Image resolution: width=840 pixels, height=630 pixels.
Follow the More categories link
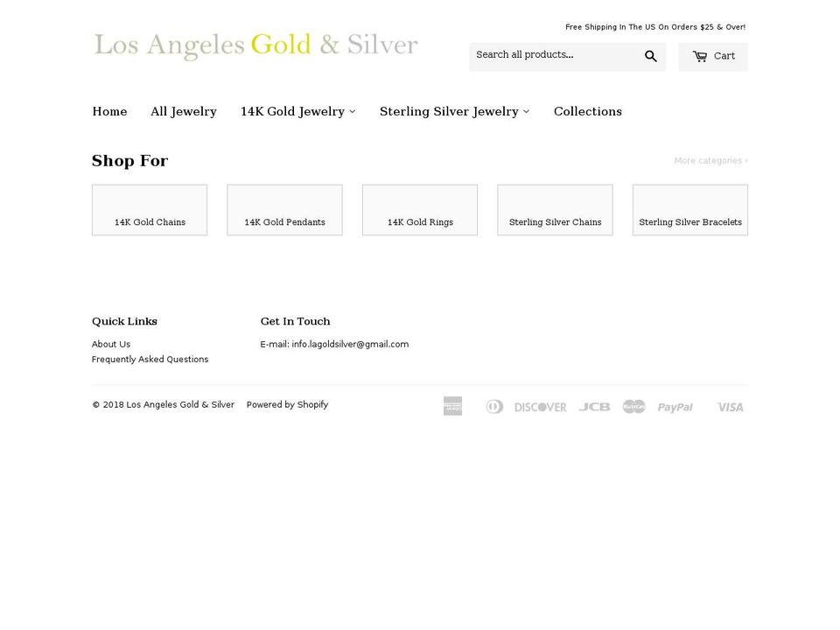(x=710, y=161)
